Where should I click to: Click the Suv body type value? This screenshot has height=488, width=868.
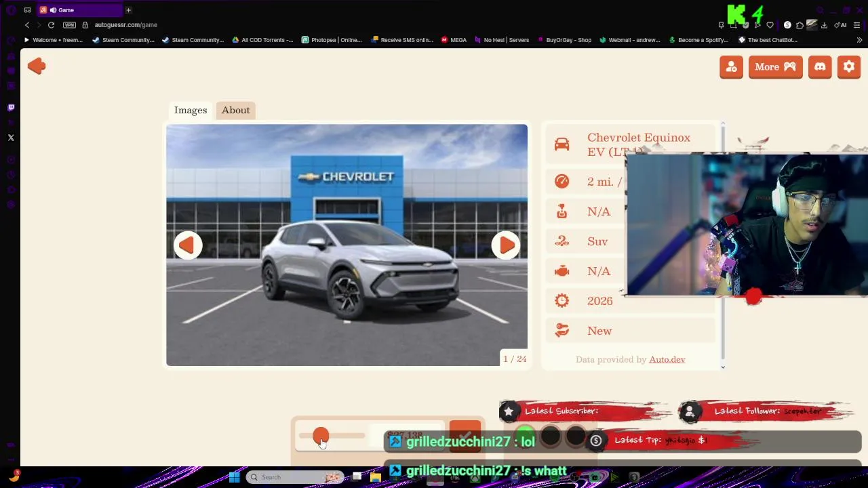click(x=597, y=241)
